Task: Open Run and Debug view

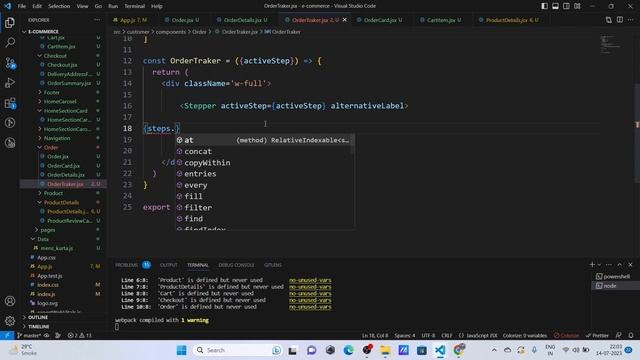Action: (10, 83)
